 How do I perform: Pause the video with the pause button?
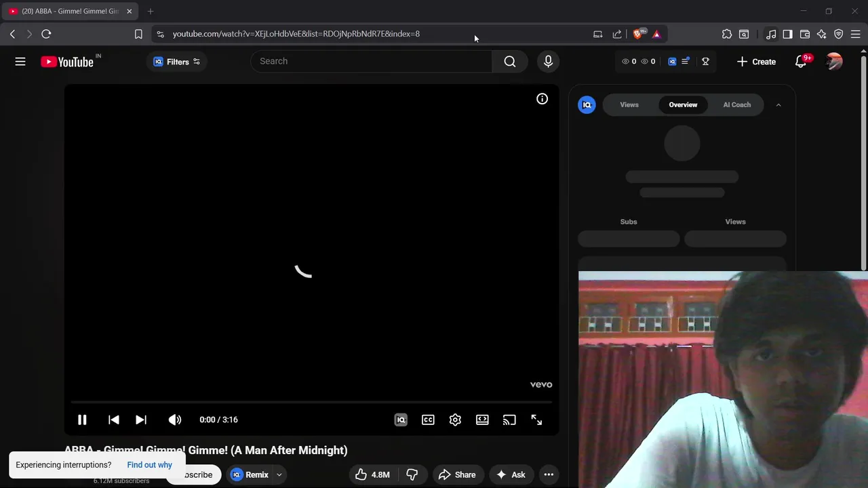[82, 420]
